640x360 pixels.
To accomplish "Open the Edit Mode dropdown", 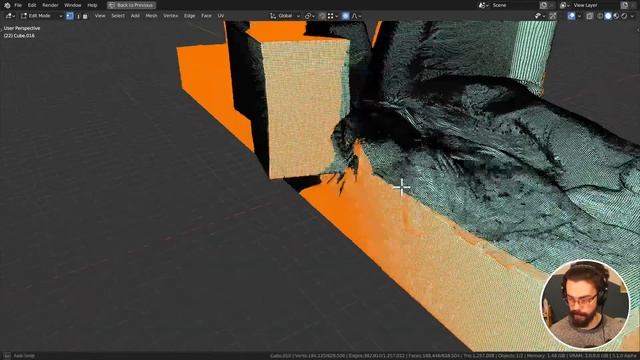I will (x=41, y=16).
